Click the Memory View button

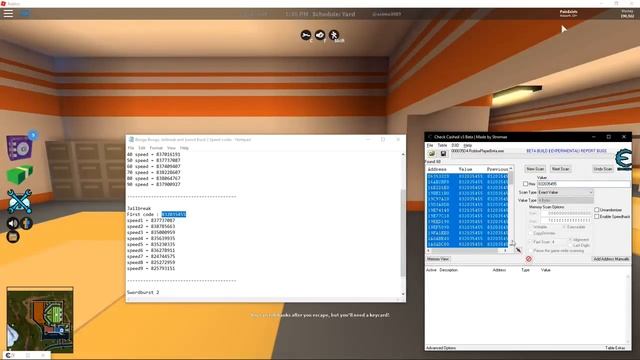tap(438, 259)
